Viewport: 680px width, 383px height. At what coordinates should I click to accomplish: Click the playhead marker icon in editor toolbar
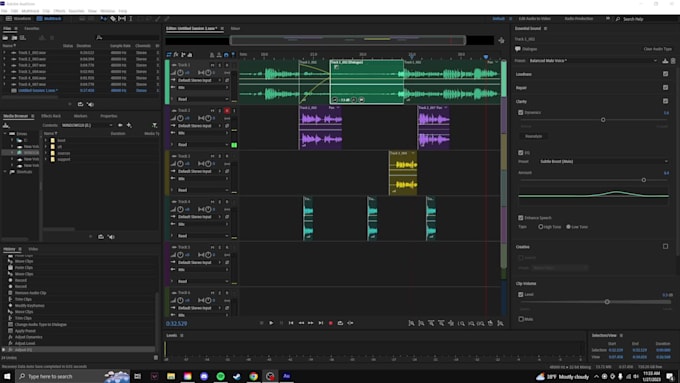(233, 55)
